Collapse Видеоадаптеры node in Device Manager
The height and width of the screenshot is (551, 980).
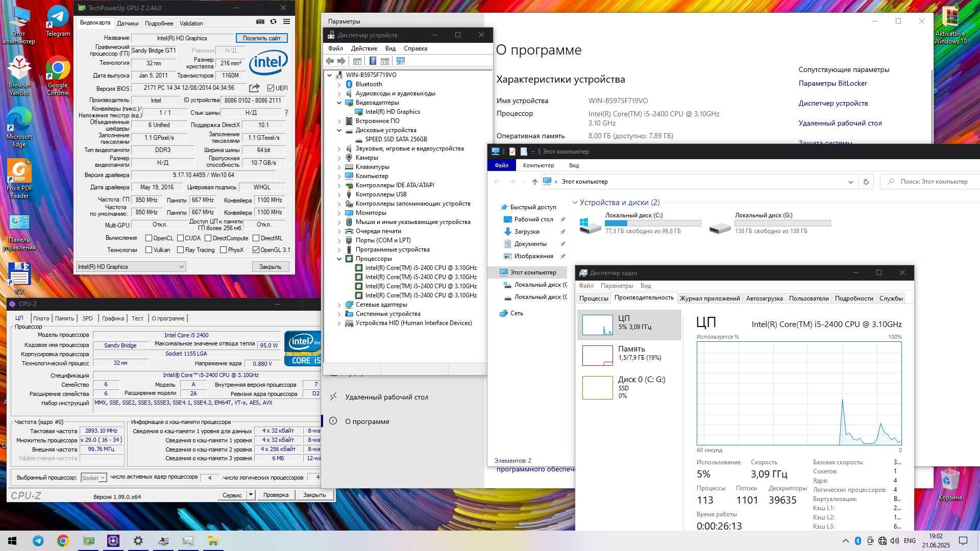point(339,103)
